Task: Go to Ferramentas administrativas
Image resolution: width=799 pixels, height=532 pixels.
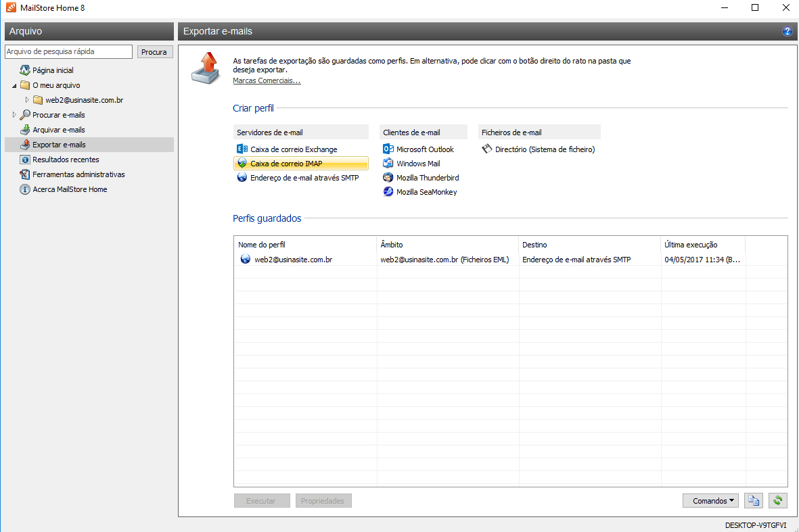Action: pyautogui.click(x=78, y=174)
